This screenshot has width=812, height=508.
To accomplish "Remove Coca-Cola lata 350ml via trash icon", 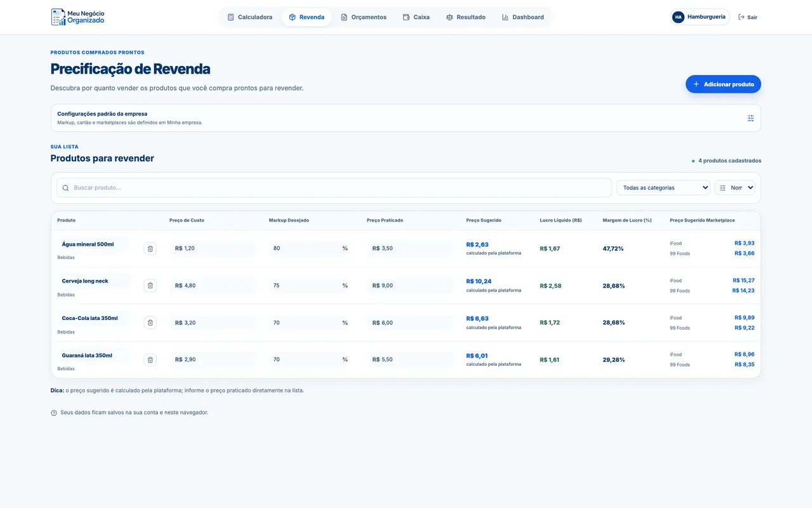I will [x=150, y=323].
